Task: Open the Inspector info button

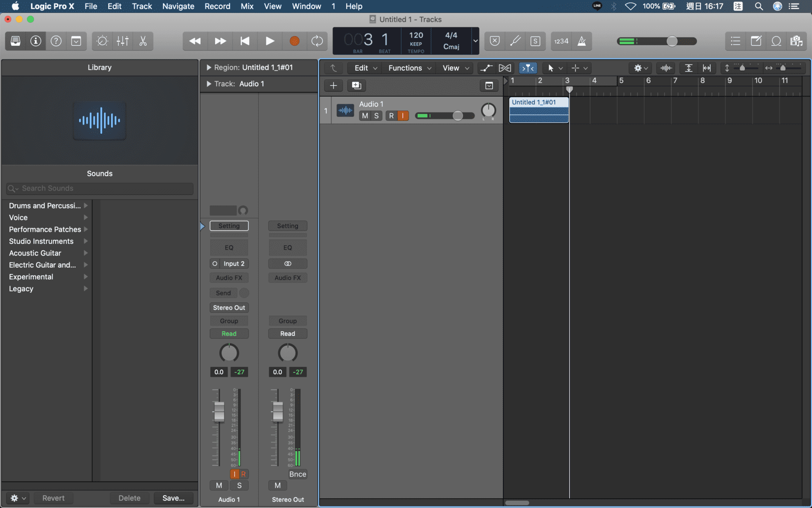Action: pyautogui.click(x=36, y=41)
